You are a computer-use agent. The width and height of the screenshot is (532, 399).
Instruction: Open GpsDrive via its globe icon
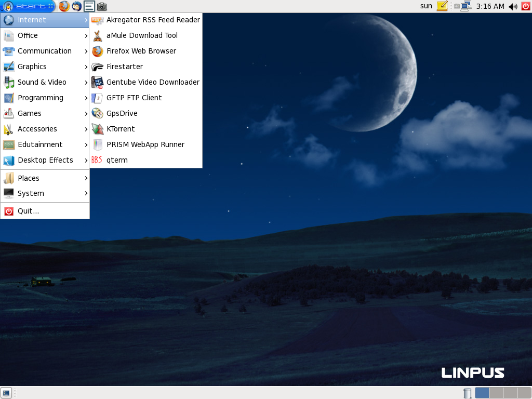[97, 114]
